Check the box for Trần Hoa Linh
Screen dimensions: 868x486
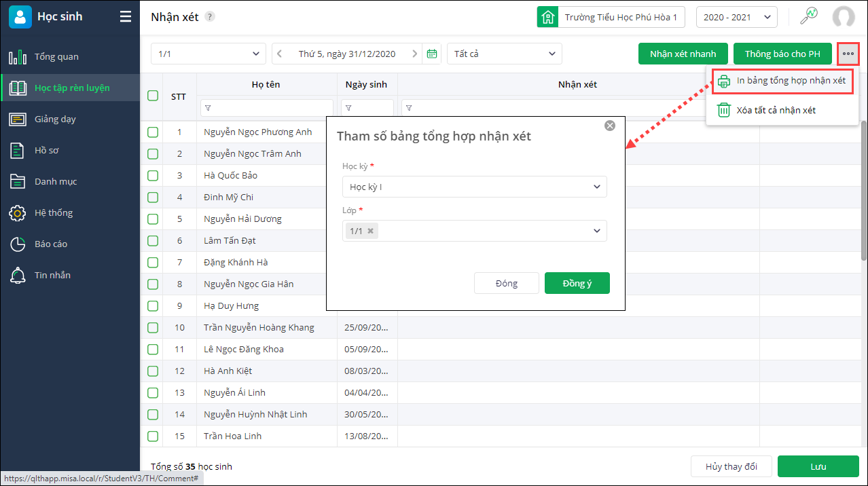pyautogui.click(x=153, y=436)
